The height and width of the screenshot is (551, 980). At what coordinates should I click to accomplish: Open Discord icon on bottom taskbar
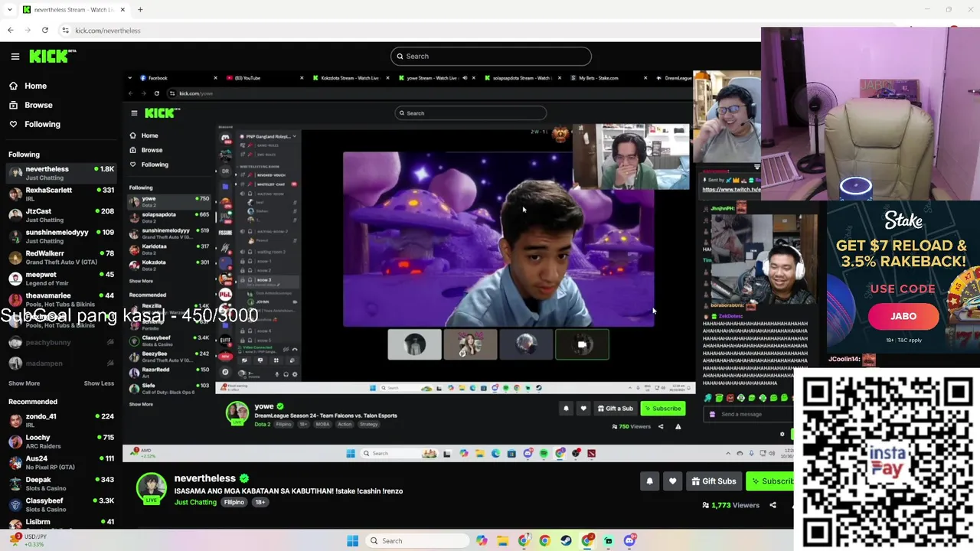(629, 540)
